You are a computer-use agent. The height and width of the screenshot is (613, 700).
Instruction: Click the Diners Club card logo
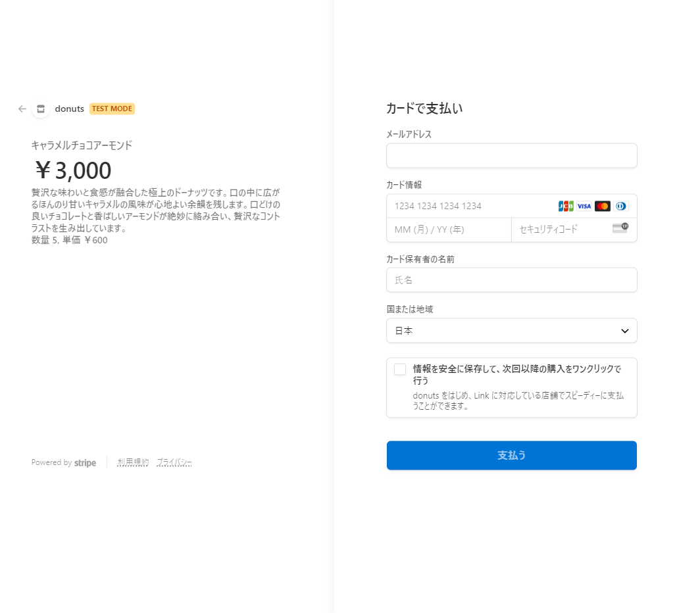point(620,206)
